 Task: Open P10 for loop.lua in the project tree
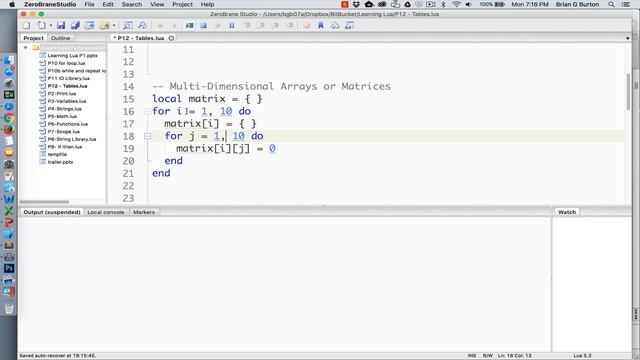66,63
